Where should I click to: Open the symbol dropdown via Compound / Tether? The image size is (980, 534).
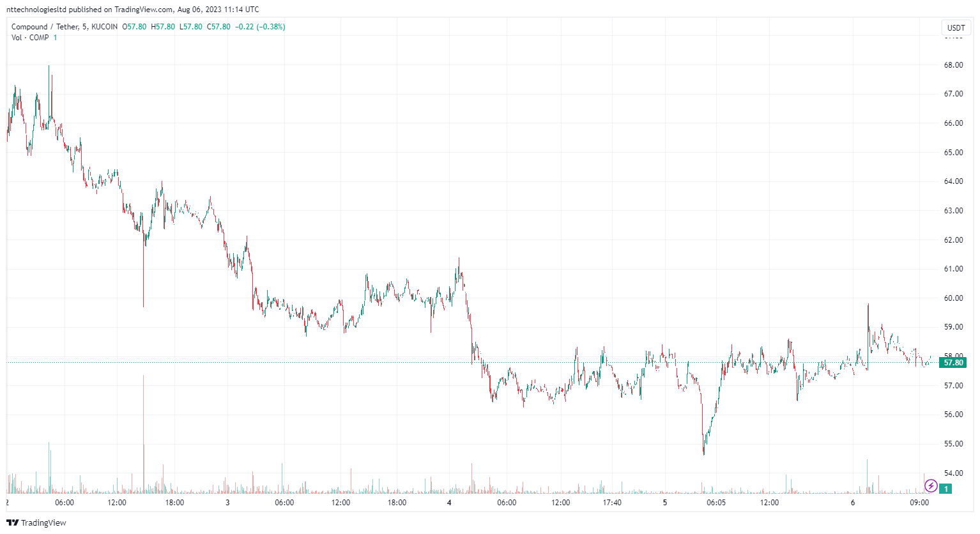tap(46, 27)
